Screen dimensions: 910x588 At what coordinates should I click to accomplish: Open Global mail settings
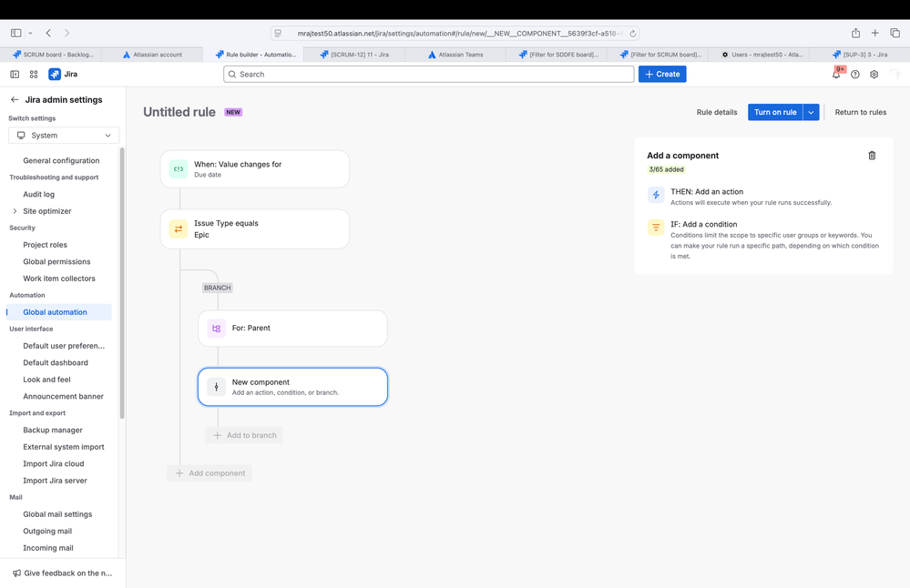pos(57,513)
